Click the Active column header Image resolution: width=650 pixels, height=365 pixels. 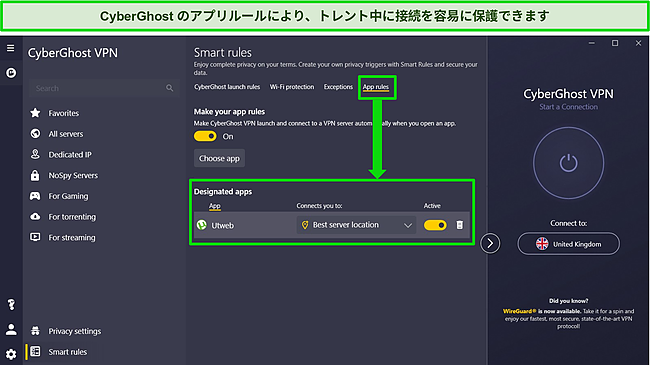click(x=432, y=206)
